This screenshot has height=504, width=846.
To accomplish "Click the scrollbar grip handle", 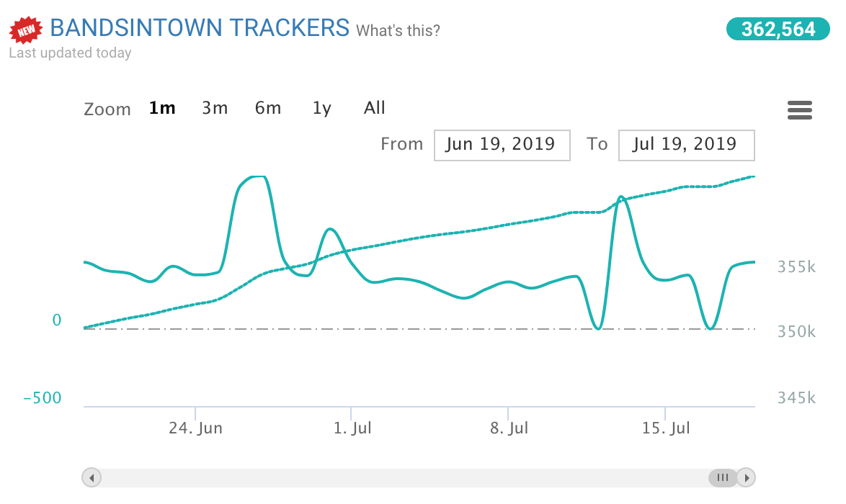I will pos(723,477).
